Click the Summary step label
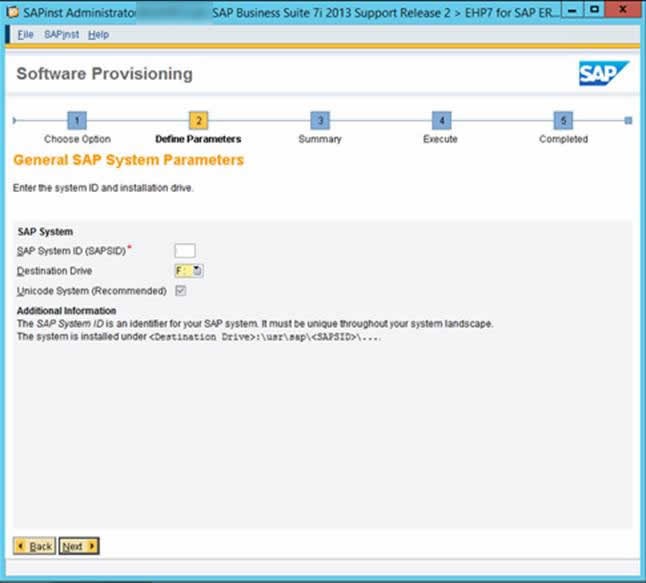646x583 pixels. pyautogui.click(x=320, y=139)
